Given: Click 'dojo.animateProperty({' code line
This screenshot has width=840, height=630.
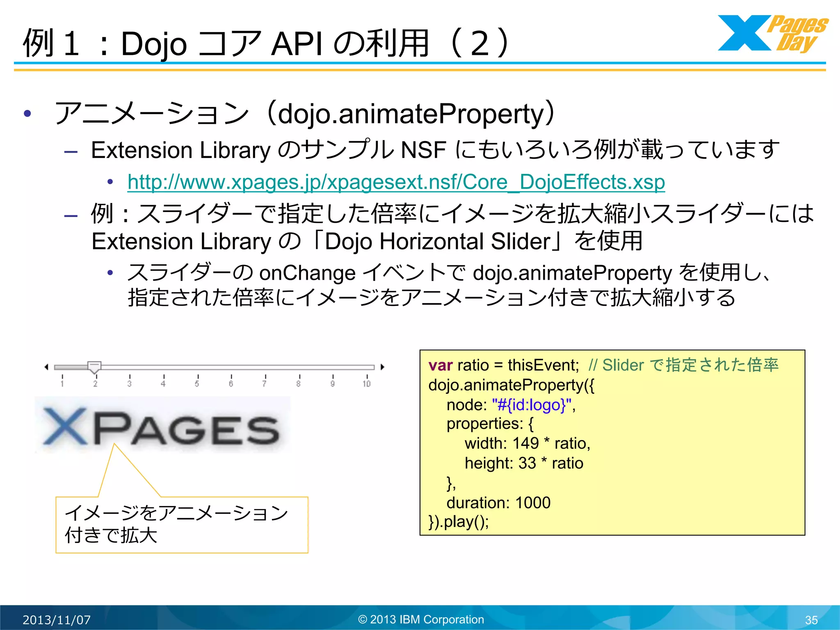Looking at the screenshot, I should (511, 385).
